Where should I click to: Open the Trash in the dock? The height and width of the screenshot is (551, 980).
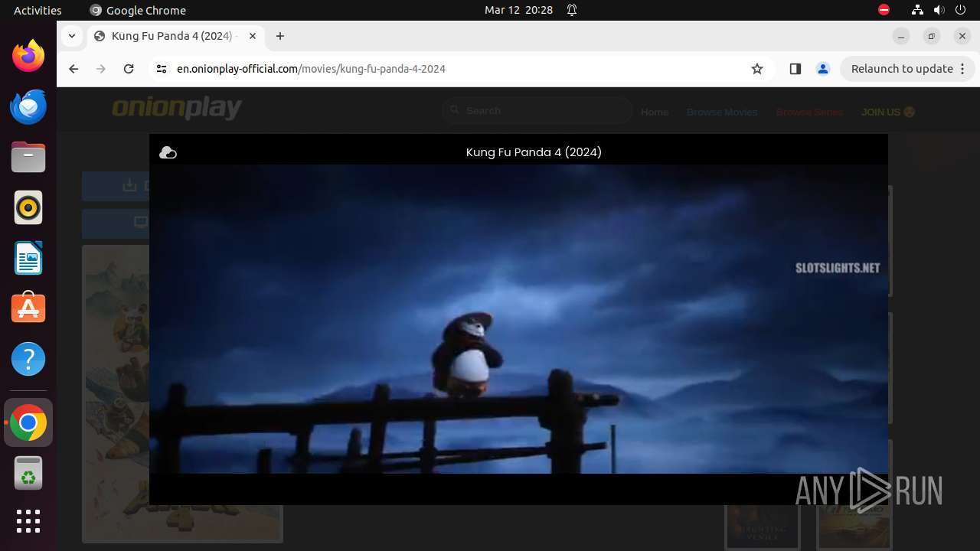point(28,474)
